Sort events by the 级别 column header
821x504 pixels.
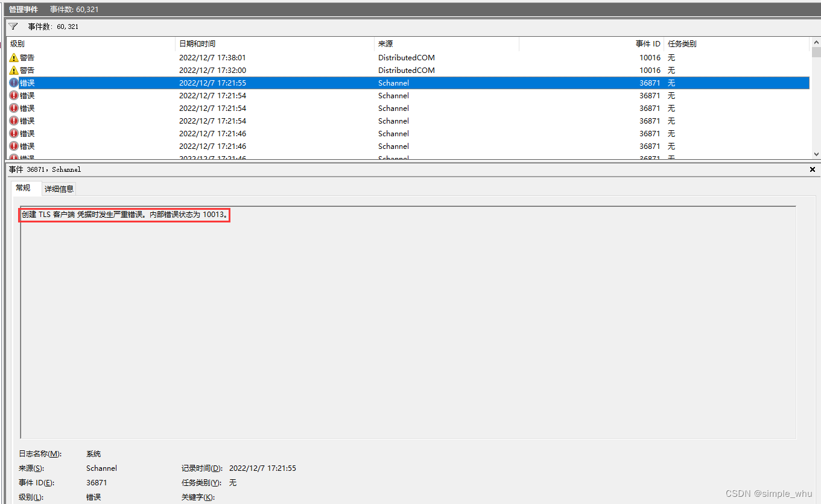[x=18, y=43]
